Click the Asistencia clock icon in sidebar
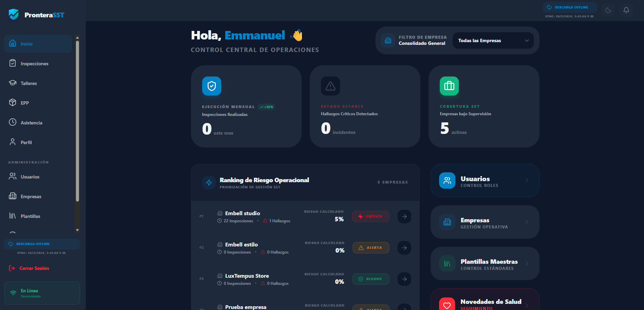Viewport: 644px width, 310px height. click(13, 122)
